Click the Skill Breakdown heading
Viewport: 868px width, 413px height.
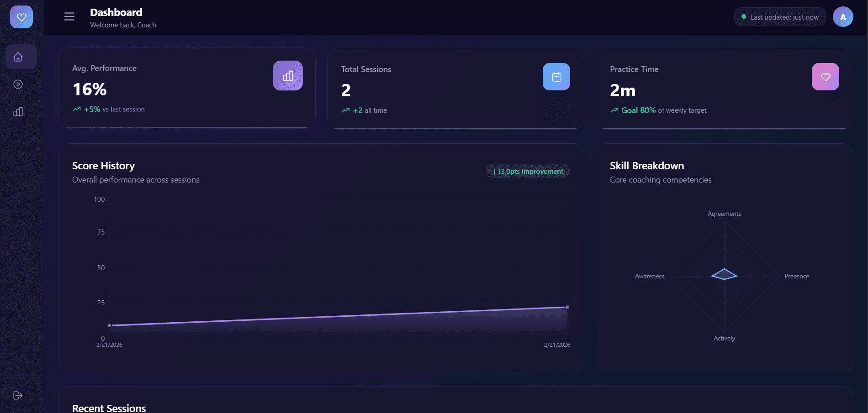[647, 166]
